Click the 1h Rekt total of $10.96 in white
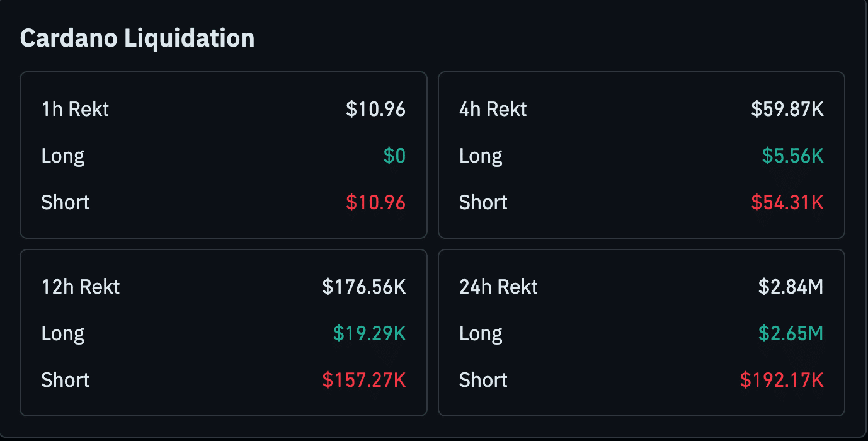Image resolution: width=868 pixels, height=441 pixels. [375, 109]
